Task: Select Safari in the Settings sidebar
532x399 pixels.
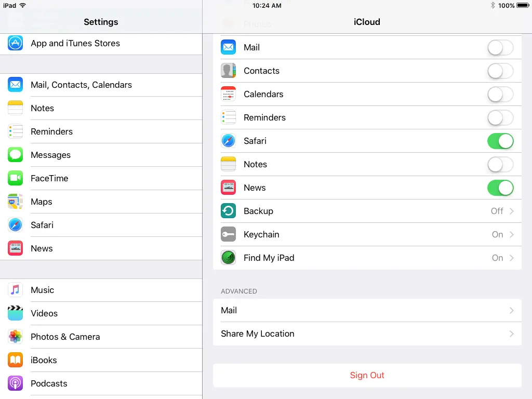Action: tap(101, 225)
